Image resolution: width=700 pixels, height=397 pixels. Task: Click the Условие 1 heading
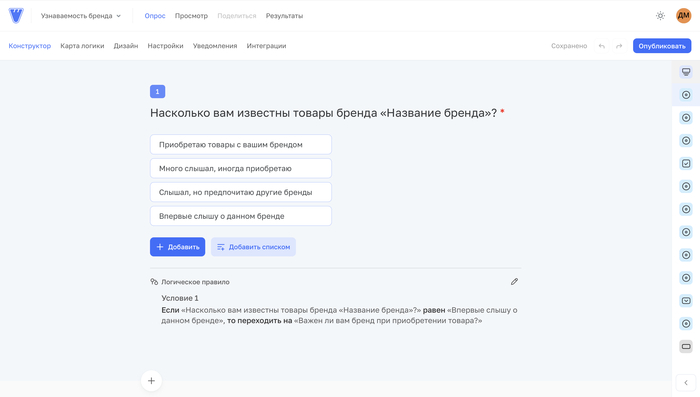pos(180,298)
